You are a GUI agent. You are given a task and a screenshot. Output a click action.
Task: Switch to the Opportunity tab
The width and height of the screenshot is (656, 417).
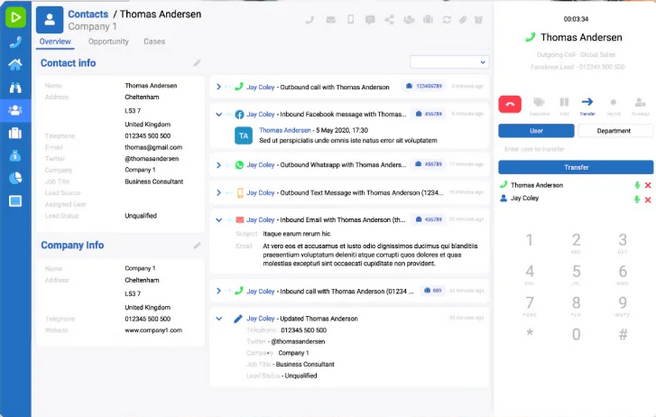(108, 42)
